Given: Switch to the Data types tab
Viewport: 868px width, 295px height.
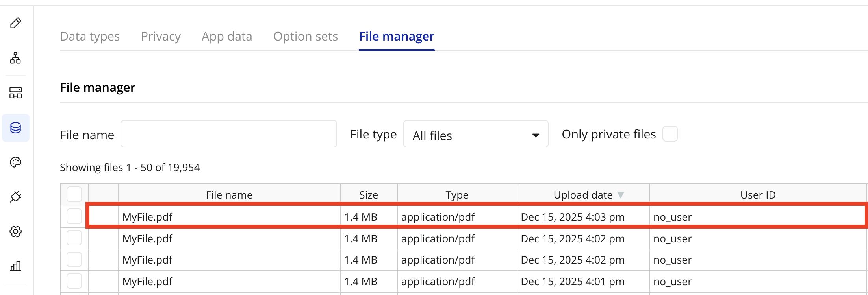Looking at the screenshot, I should 90,36.
